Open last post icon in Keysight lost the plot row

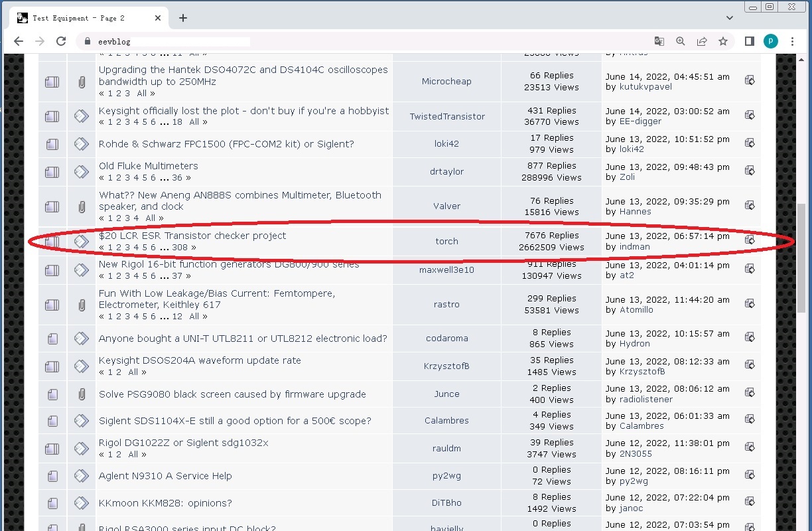(x=750, y=115)
